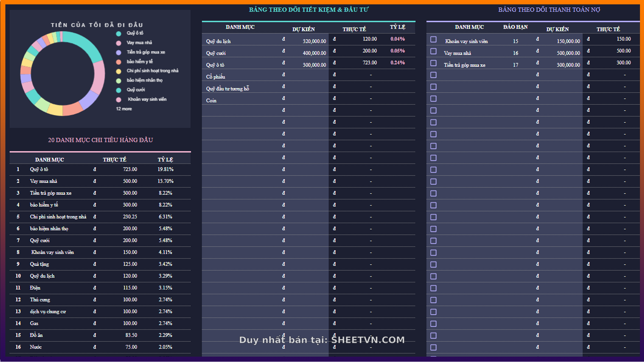Check the first empty debt row checkbox

click(x=433, y=75)
